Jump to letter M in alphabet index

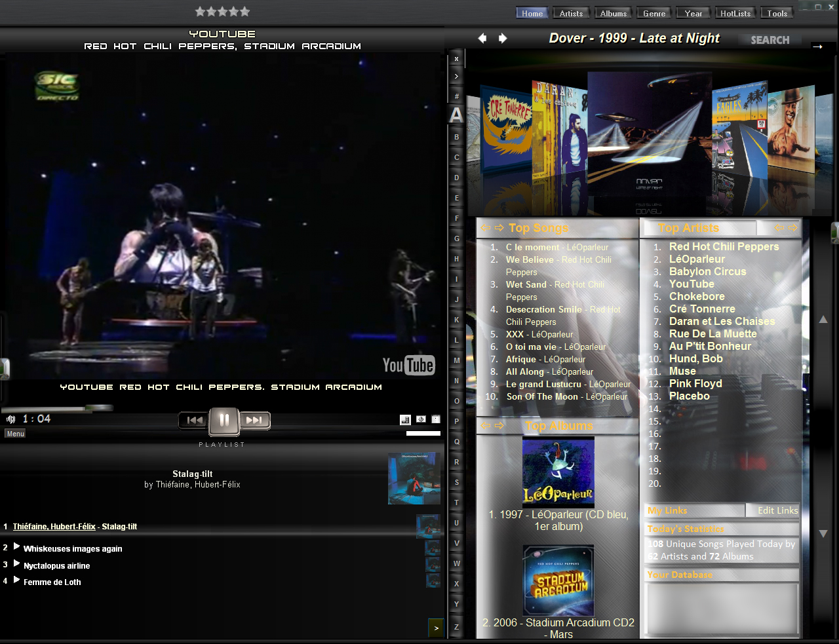point(456,360)
